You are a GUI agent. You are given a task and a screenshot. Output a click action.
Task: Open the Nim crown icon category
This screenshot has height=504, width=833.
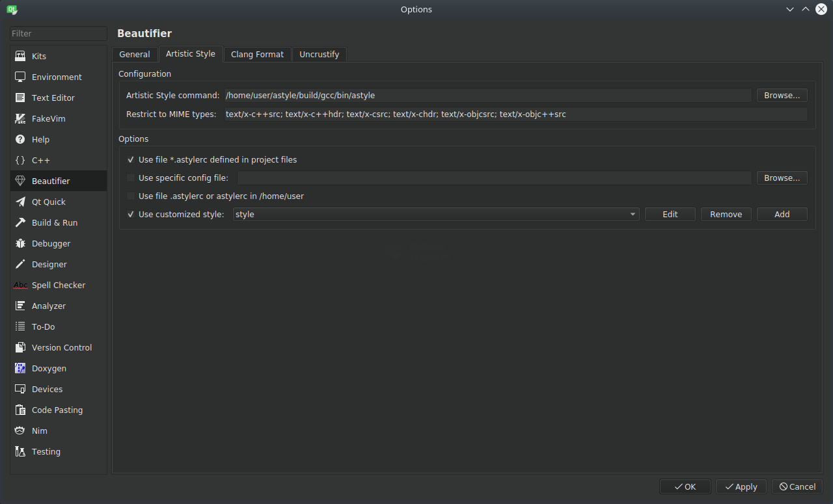click(x=20, y=431)
